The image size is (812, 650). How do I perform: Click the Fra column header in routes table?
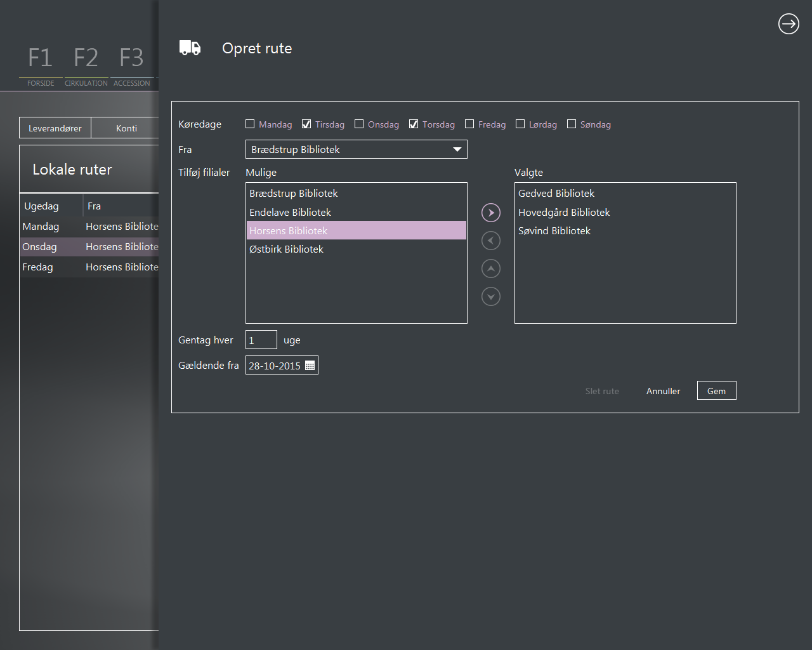[x=121, y=206]
